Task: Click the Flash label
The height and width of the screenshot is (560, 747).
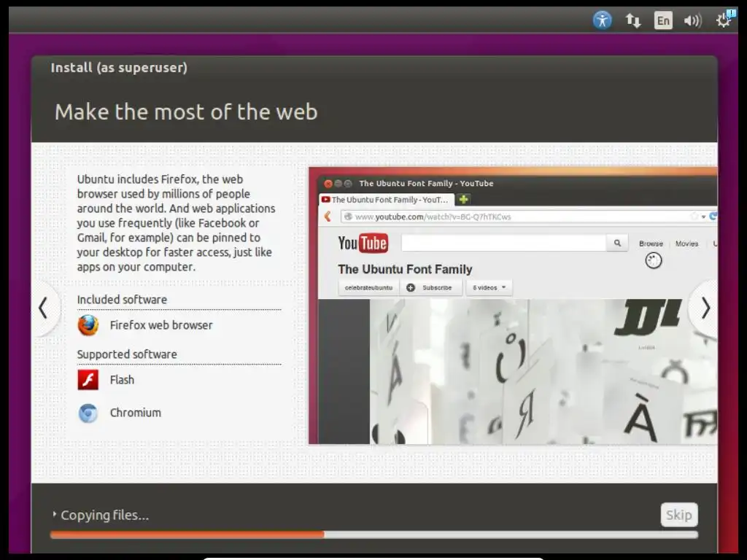Action: pos(122,380)
